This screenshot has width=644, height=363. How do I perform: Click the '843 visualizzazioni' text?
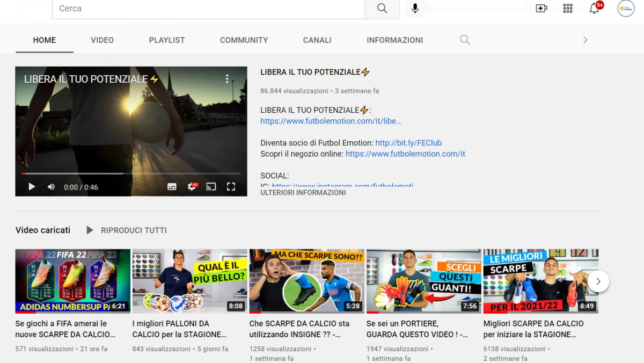tap(162, 349)
